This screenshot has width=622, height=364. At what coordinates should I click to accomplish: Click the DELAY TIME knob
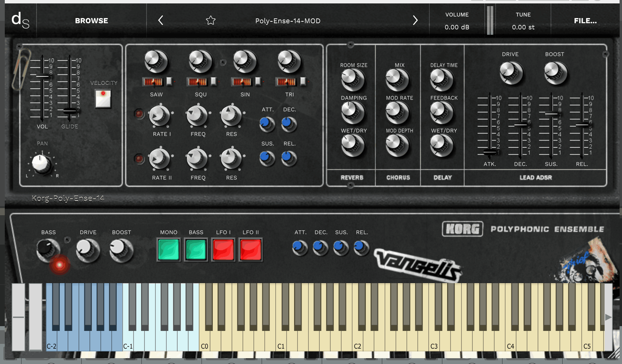442,80
